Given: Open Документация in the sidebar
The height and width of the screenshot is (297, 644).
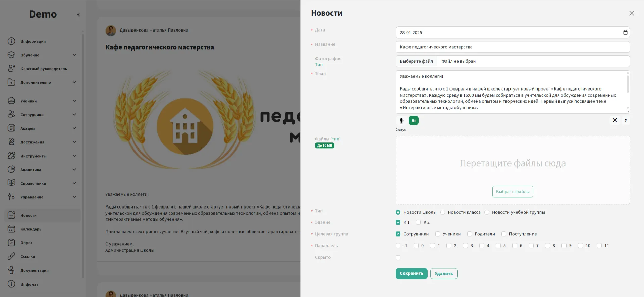Looking at the screenshot, I should pyautogui.click(x=34, y=270).
